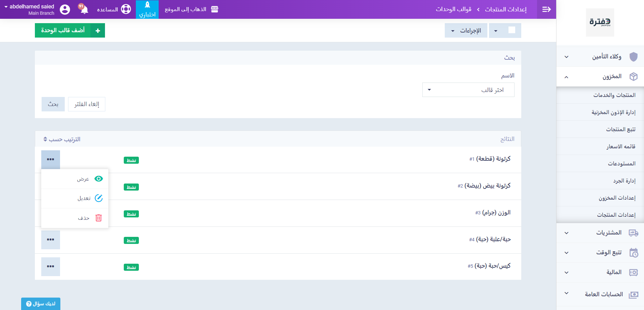Expand the المالية sidebar section
The width and height of the screenshot is (644, 310).
[567, 272]
